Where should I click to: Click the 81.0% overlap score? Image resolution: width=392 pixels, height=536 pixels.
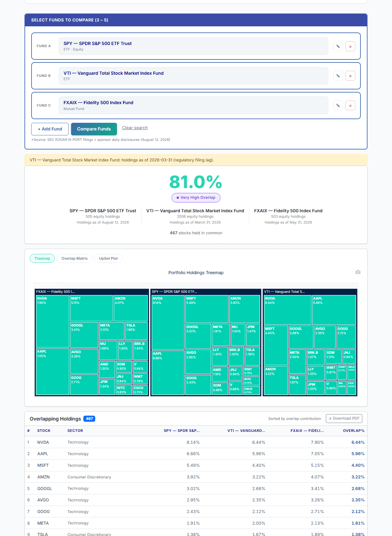(x=196, y=182)
